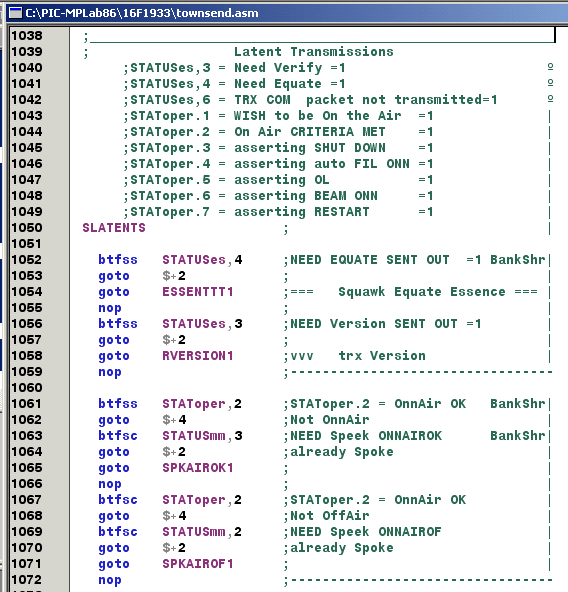Click line number 1051 in the gutter
Image resolution: width=568 pixels, height=592 pixels.
click(x=27, y=244)
